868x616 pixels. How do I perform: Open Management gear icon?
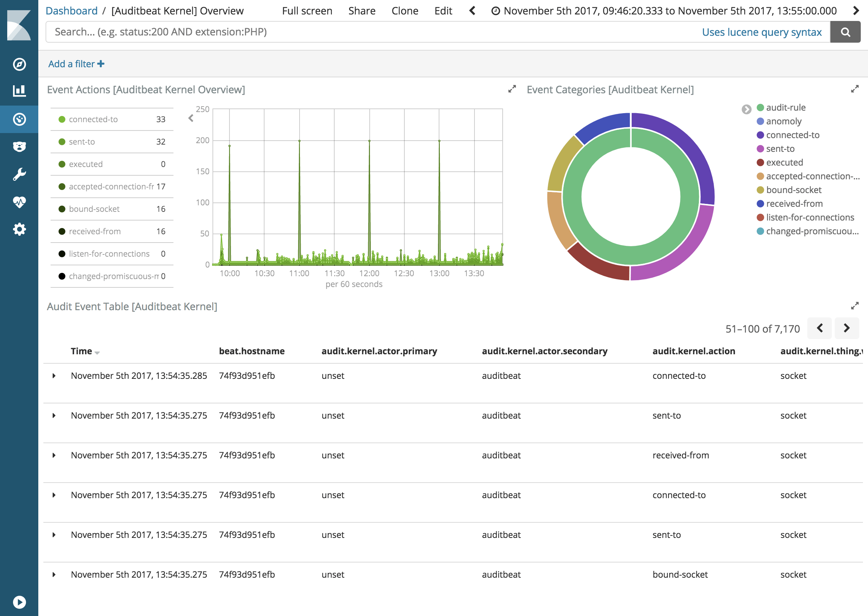19,229
